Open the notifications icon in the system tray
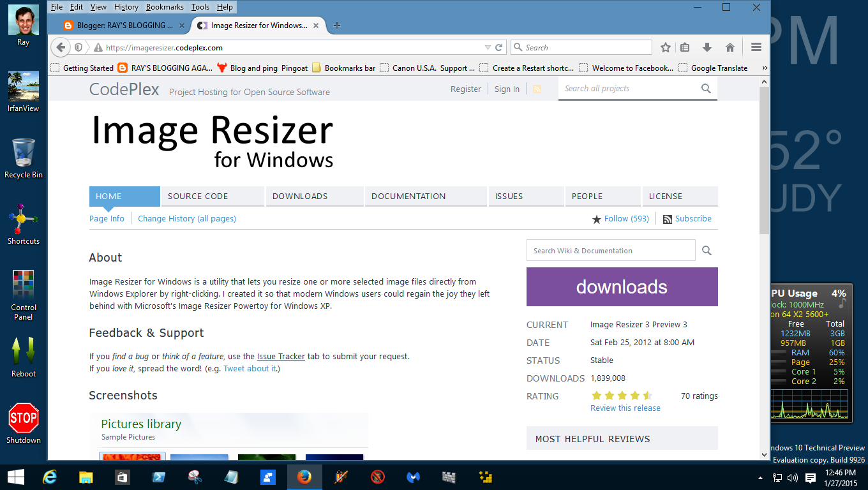868x490 pixels. click(810, 477)
